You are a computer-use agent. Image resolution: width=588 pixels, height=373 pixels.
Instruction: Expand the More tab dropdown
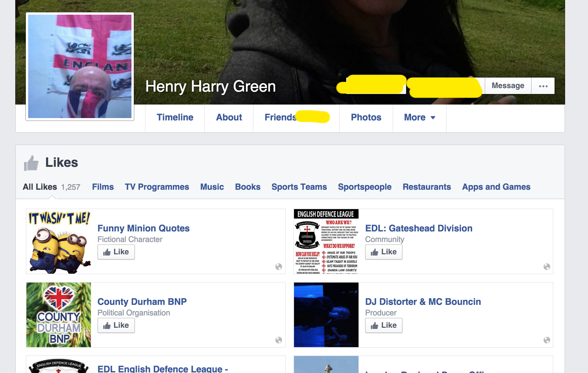coord(419,117)
